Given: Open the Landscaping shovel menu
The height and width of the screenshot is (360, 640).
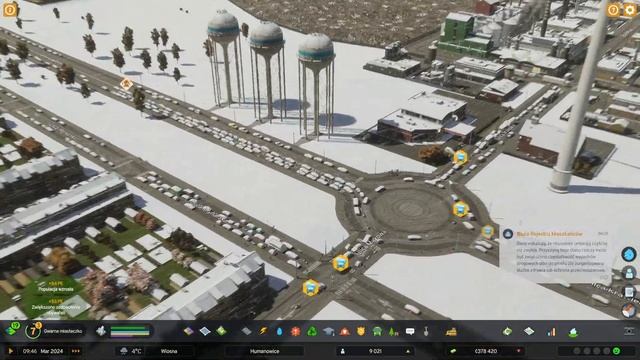Looking at the screenshot, I should (426, 331).
